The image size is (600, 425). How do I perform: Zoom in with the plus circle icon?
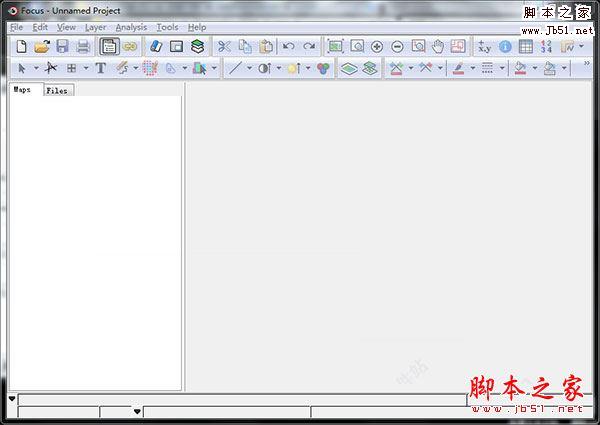(x=377, y=47)
